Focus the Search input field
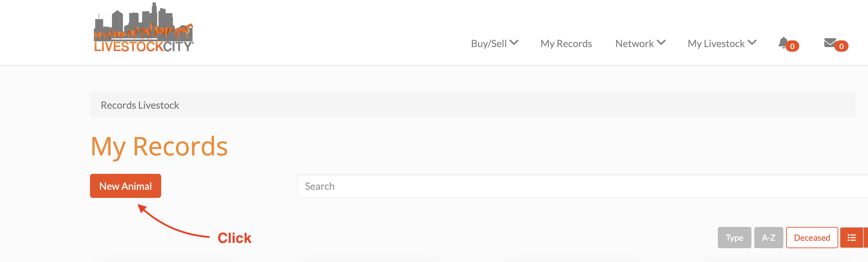868x262 pixels. [583, 186]
